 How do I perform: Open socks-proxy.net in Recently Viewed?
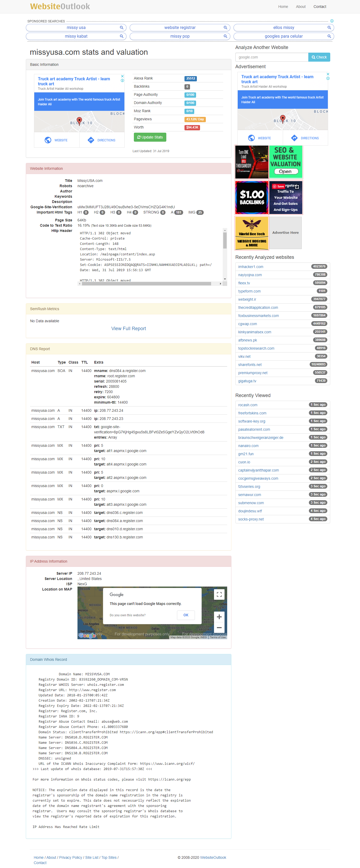point(251,519)
